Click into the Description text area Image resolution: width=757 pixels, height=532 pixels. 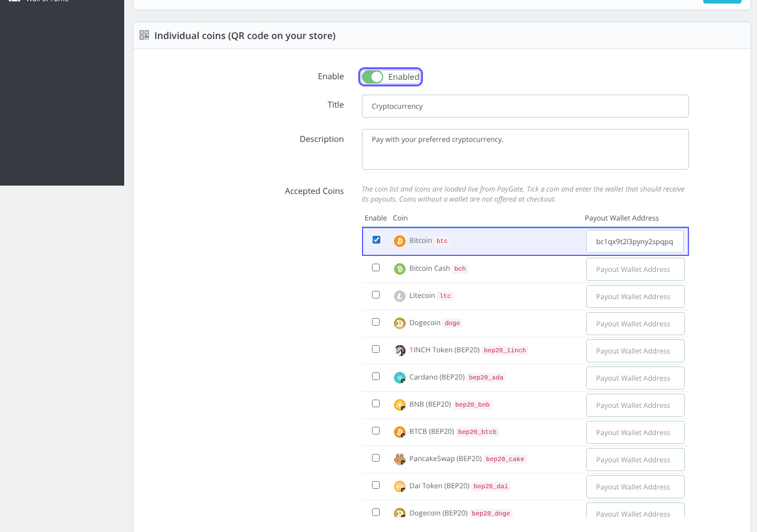coord(525,149)
